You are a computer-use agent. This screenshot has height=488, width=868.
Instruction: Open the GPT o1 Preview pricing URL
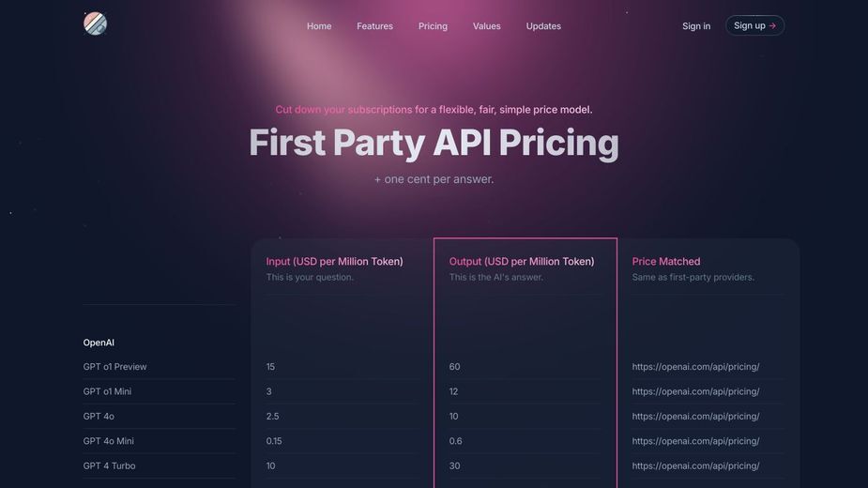pos(695,367)
